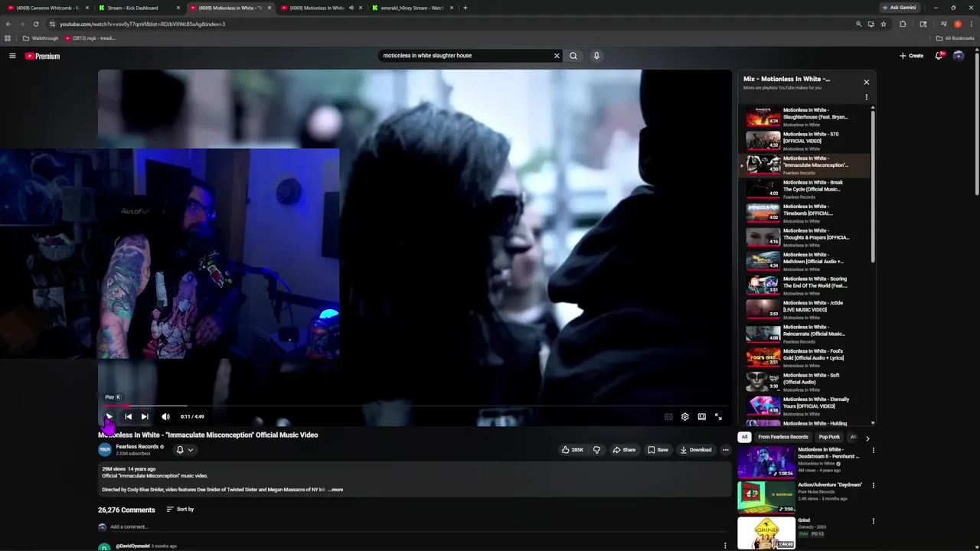Open Chrome Extensions puzzle icon

pyautogui.click(x=903, y=24)
